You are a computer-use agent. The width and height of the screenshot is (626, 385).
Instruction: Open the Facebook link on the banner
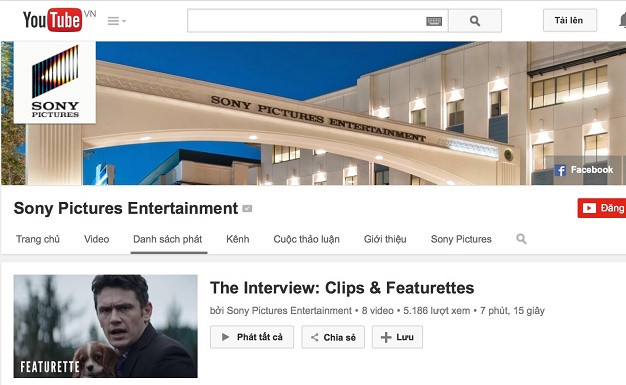[584, 170]
